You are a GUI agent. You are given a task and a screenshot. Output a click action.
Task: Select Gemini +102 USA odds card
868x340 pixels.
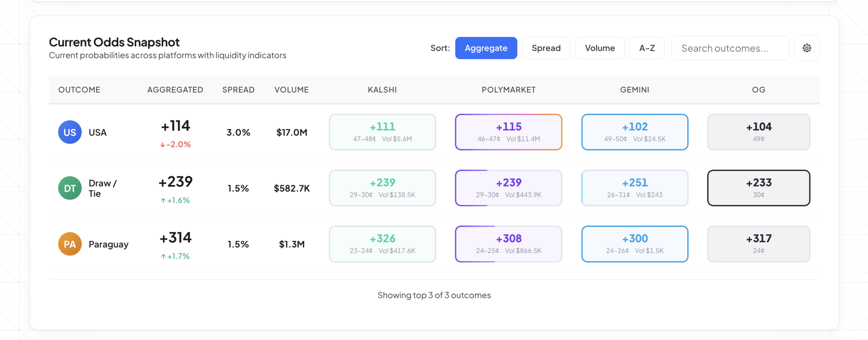pyautogui.click(x=634, y=132)
